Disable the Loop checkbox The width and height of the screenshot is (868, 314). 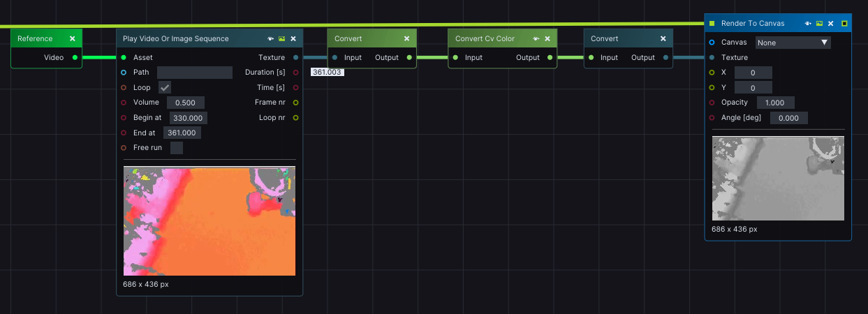coord(165,87)
